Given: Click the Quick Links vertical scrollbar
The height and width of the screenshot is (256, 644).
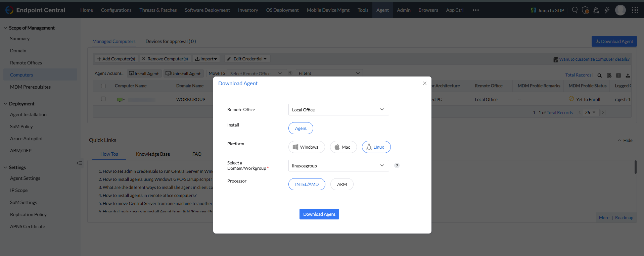Looking at the screenshot, I should coord(636,167).
